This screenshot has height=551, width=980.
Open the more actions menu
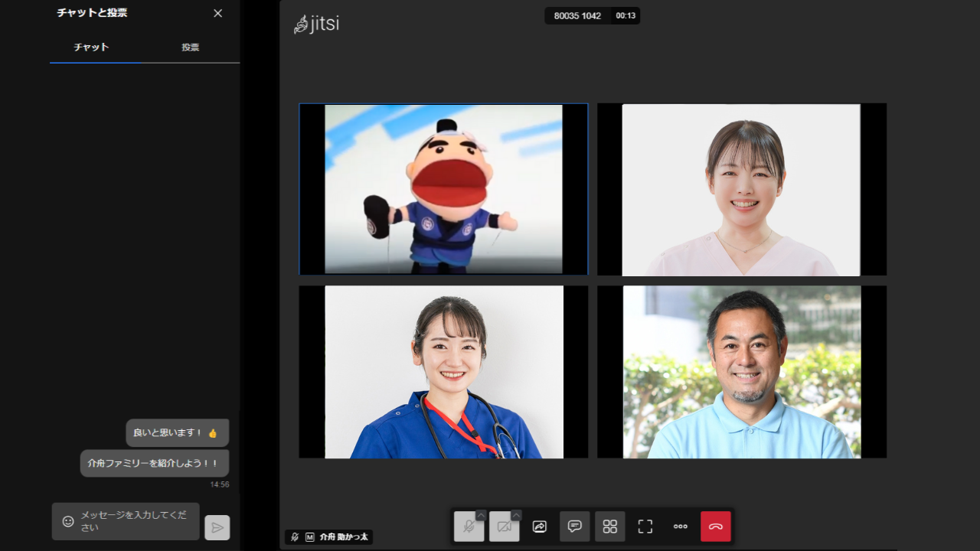680,527
